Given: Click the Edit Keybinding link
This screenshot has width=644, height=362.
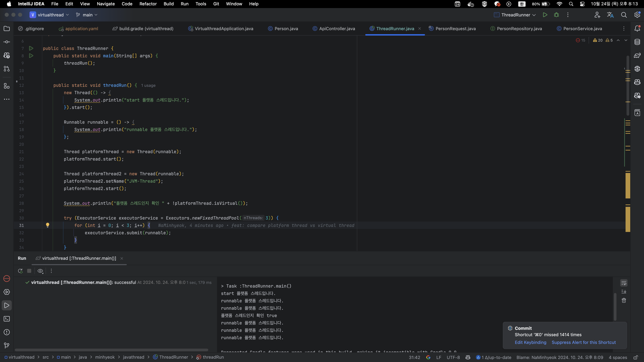Looking at the screenshot, I should point(530,342).
